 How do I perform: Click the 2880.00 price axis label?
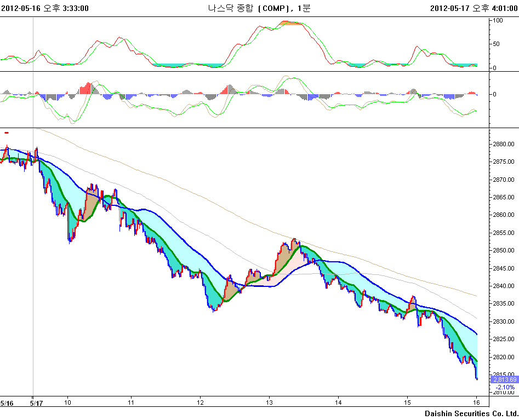[x=503, y=144]
